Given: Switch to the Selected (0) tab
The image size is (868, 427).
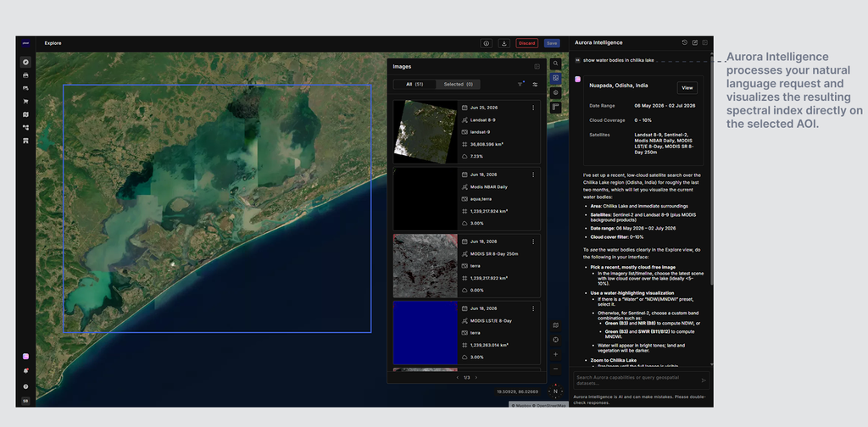Looking at the screenshot, I should click(x=458, y=85).
